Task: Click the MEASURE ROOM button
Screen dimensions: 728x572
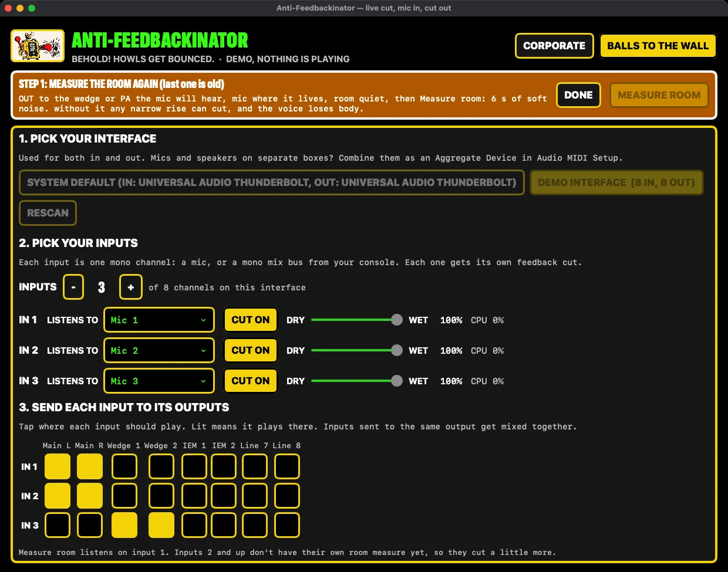Action: (659, 95)
